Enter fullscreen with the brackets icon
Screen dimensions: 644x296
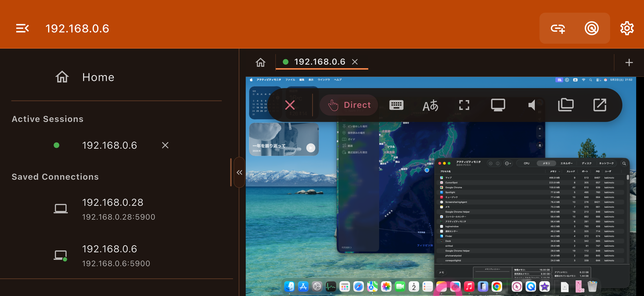point(464,105)
